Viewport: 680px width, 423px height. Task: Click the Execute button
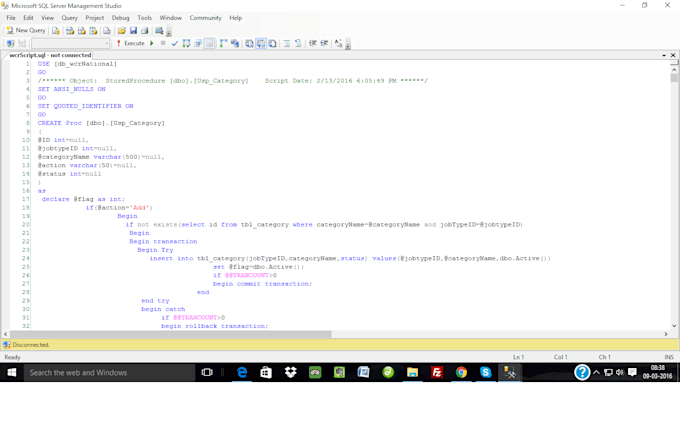click(130, 43)
